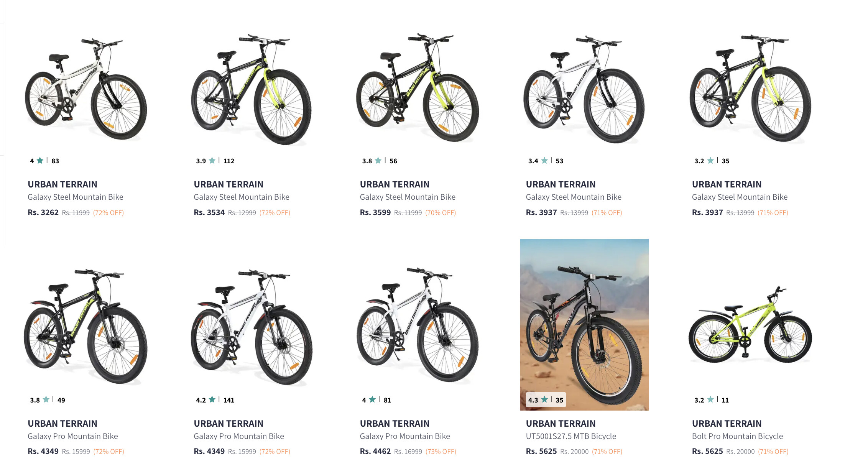Image resolution: width=868 pixels, height=470 pixels.
Task: Click the star icon beside the 4.3 rating
Action: [544, 399]
